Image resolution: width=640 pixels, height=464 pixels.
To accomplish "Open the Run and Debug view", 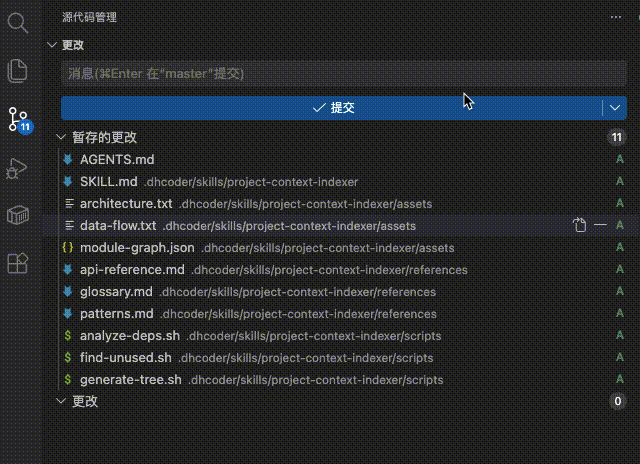I will pyautogui.click(x=17, y=168).
